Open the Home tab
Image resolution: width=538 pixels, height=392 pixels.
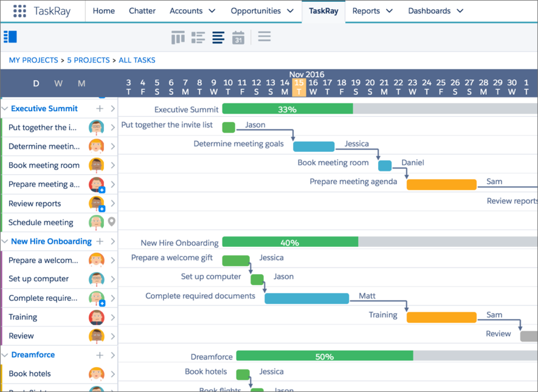[104, 11]
